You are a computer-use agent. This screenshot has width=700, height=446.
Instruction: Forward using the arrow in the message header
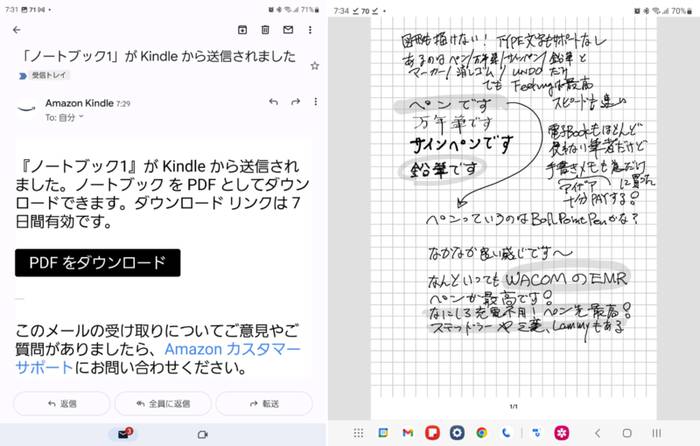296,102
